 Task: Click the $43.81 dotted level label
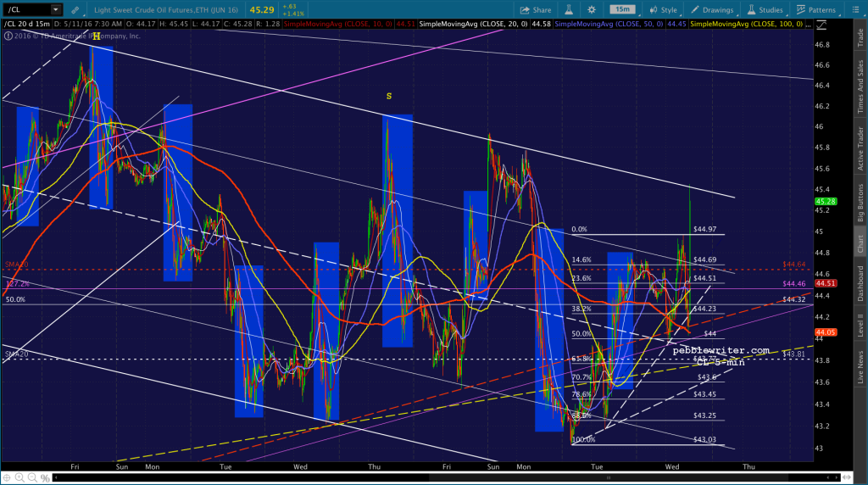tap(793, 354)
